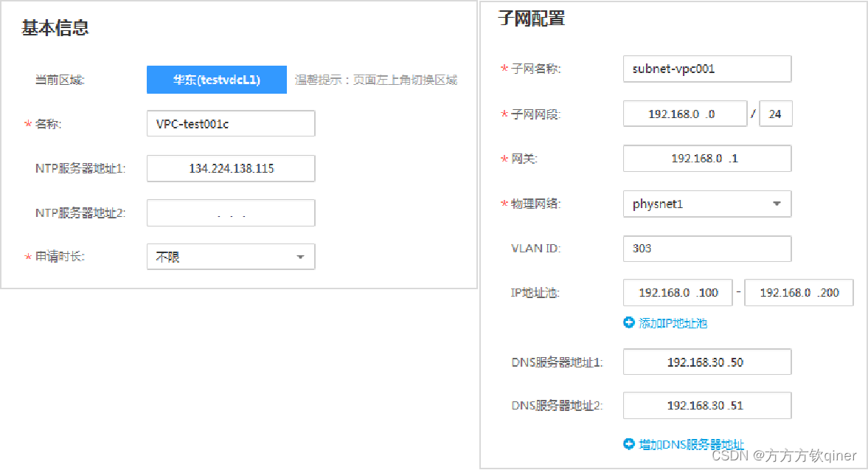
Task: Click the 子网名称 label
Action: click(x=536, y=69)
